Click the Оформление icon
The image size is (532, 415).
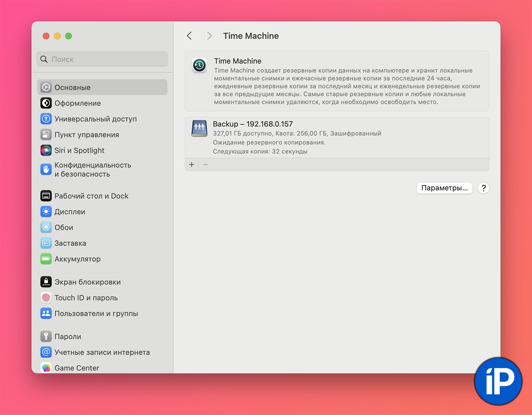point(46,103)
